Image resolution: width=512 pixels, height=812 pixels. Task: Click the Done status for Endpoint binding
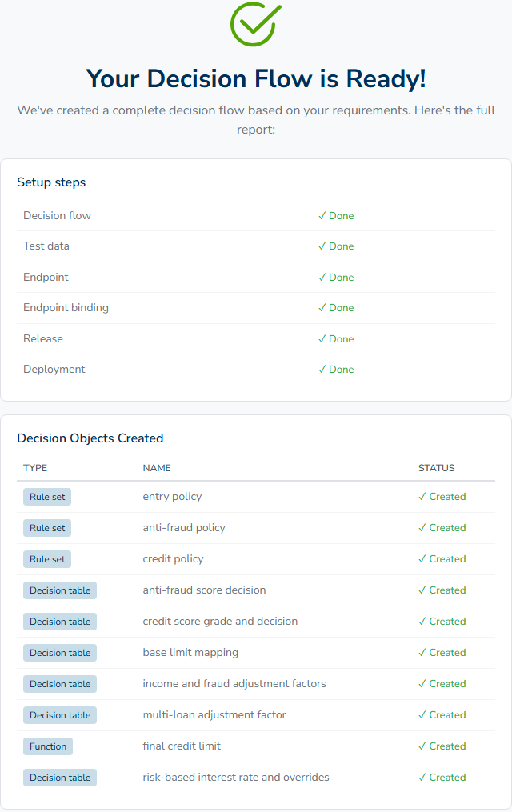pyautogui.click(x=336, y=308)
